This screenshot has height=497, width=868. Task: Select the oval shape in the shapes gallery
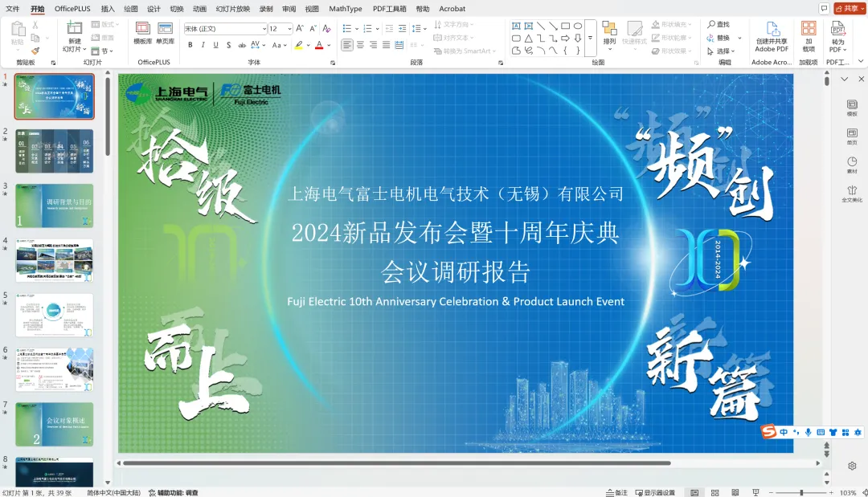577,26
